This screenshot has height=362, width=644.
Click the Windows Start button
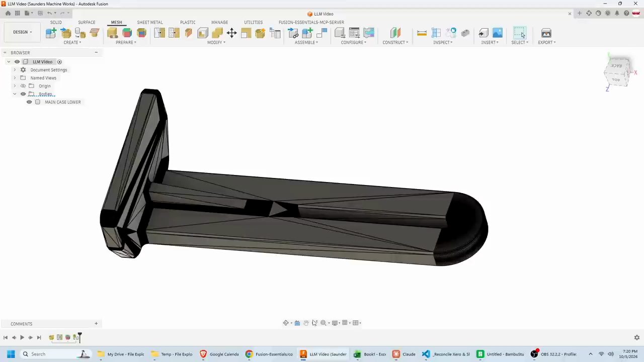(x=11, y=354)
